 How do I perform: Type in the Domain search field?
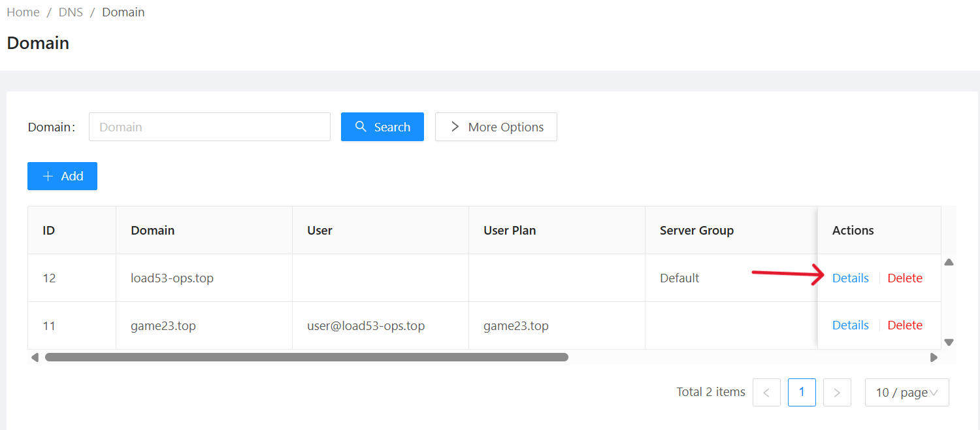pos(209,127)
